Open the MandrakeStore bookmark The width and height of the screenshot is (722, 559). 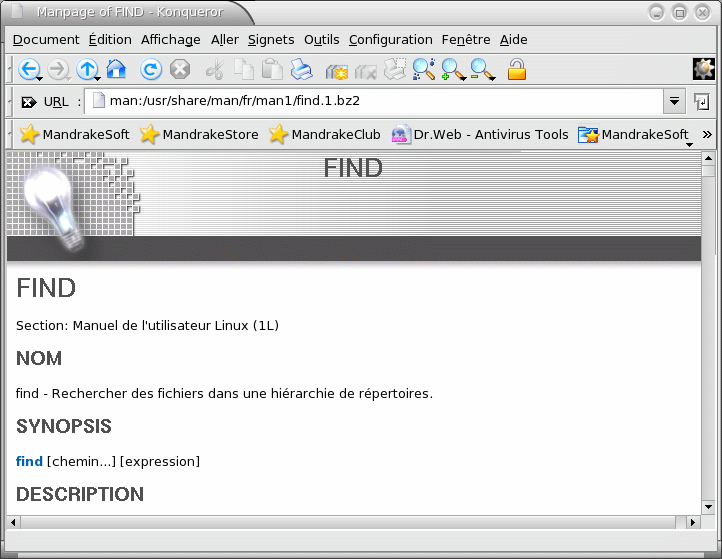pyautogui.click(x=199, y=134)
